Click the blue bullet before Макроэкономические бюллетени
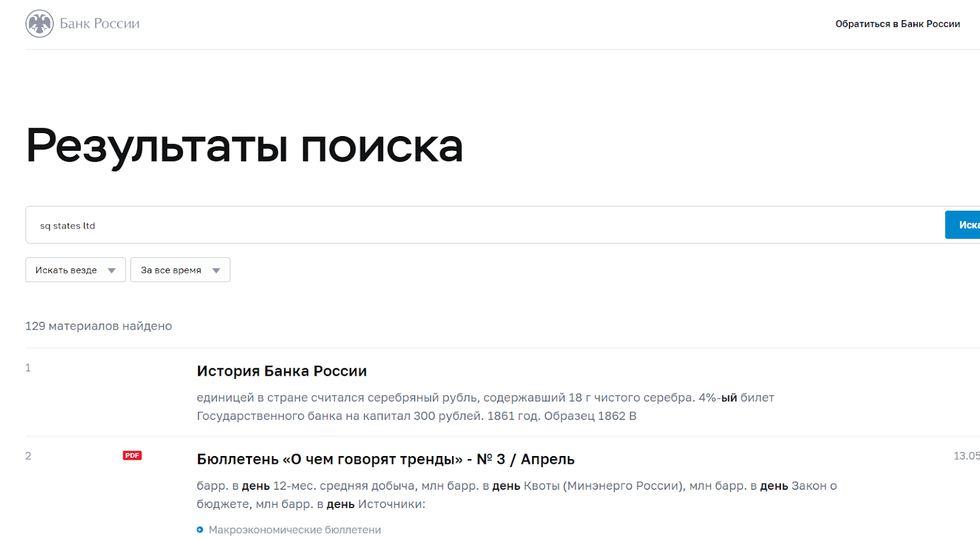 point(200,530)
